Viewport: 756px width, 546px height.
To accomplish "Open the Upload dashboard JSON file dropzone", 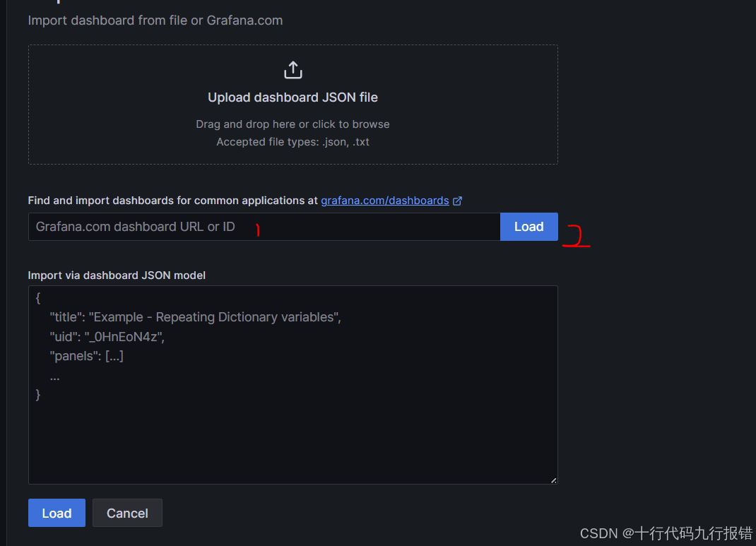I will coord(293,105).
